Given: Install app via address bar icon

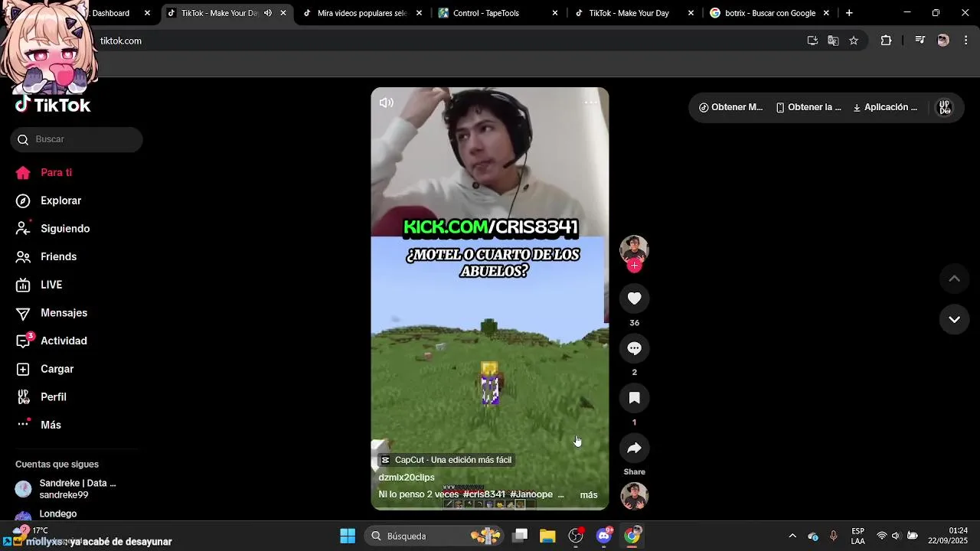Looking at the screenshot, I should click(812, 41).
